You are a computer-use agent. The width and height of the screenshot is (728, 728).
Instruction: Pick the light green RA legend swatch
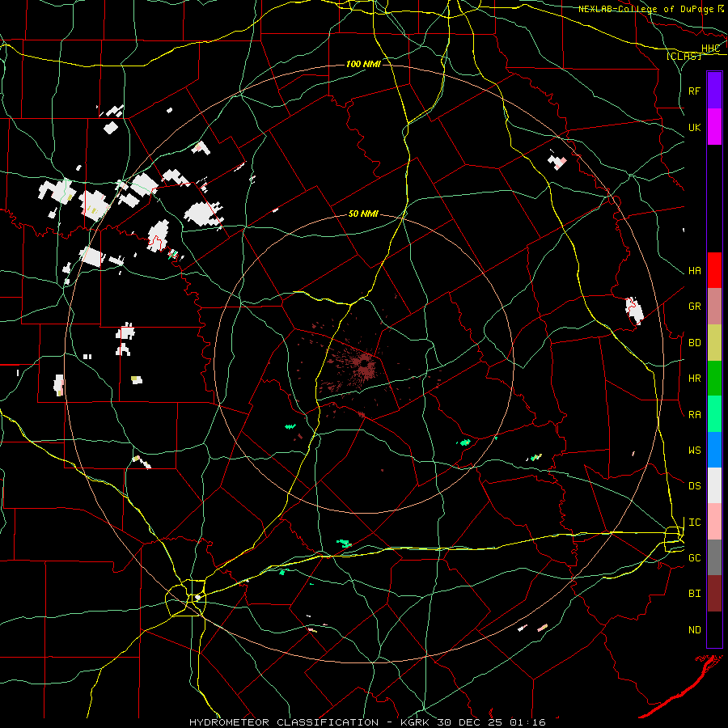[714, 414]
